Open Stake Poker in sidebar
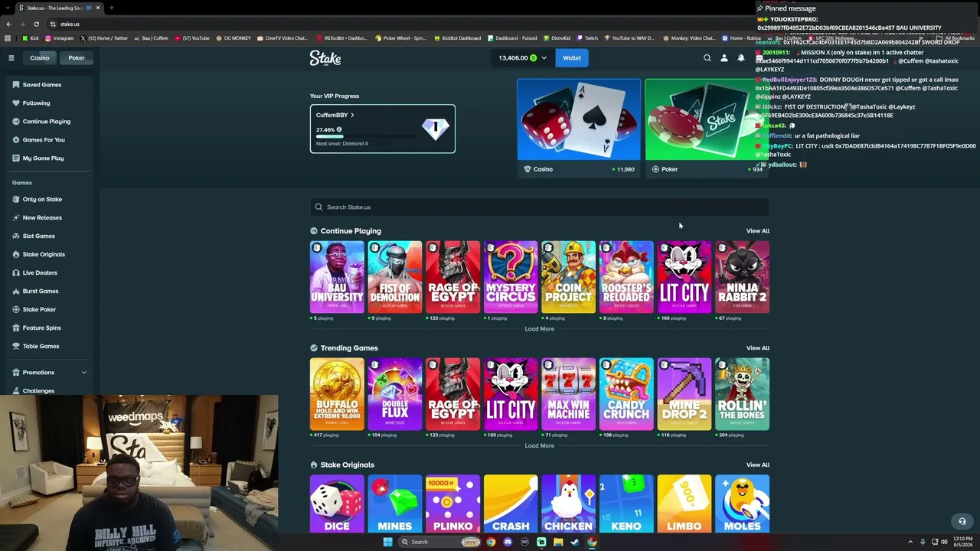980x551 pixels. [50, 310]
